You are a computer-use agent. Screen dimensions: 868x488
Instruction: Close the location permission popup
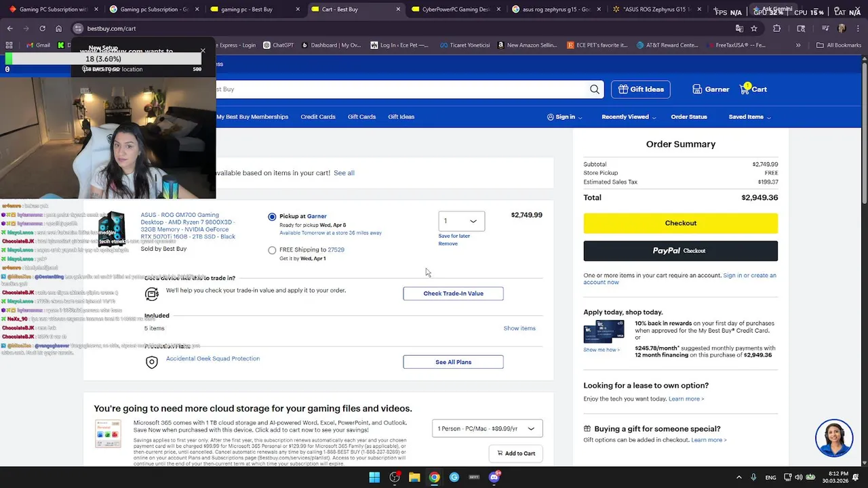pyautogui.click(x=202, y=51)
